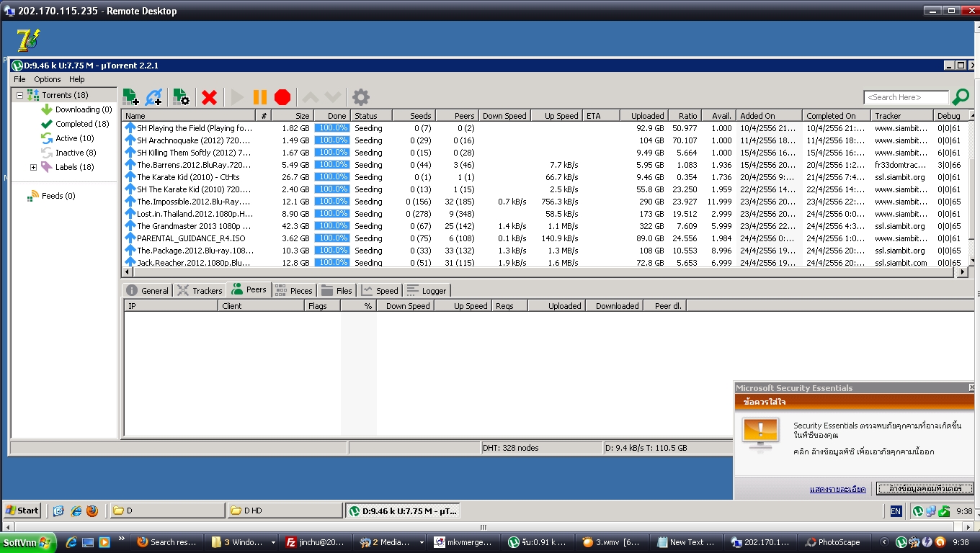This screenshot has height=553, width=980.
Task: Switch to the Files tab
Action: [x=337, y=290]
